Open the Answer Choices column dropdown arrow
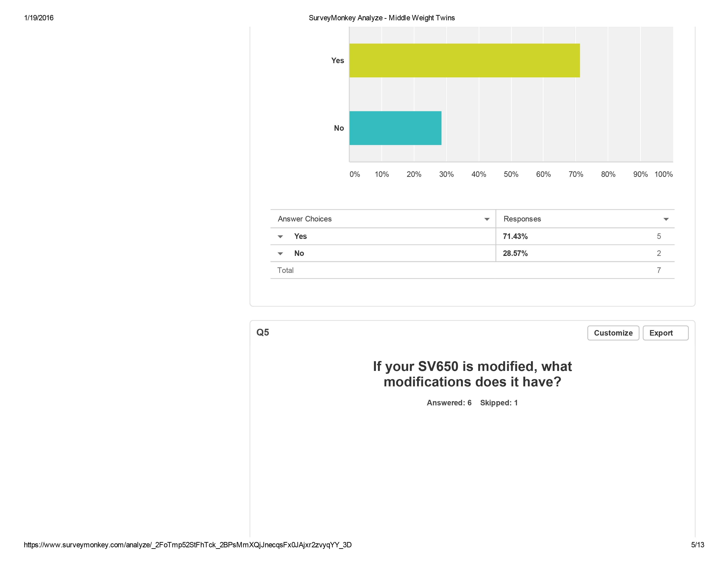728x563 pixels. (487, 219)
